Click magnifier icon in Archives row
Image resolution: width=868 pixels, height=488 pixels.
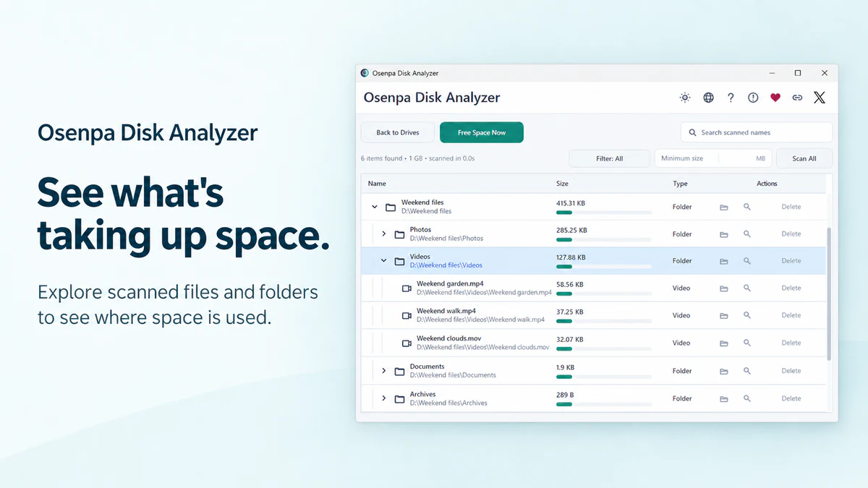coord(747,398)
